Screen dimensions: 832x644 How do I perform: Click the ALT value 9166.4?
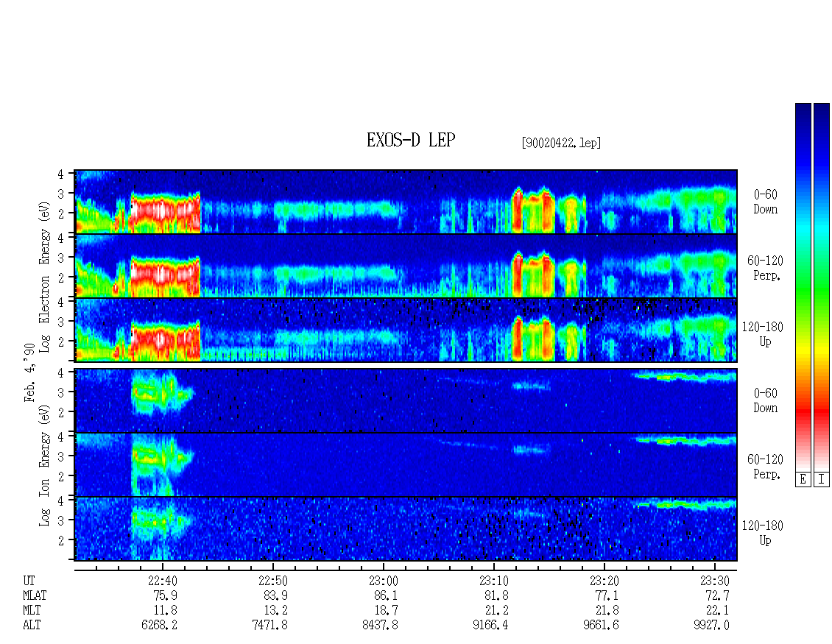click(x=490, y=625)
